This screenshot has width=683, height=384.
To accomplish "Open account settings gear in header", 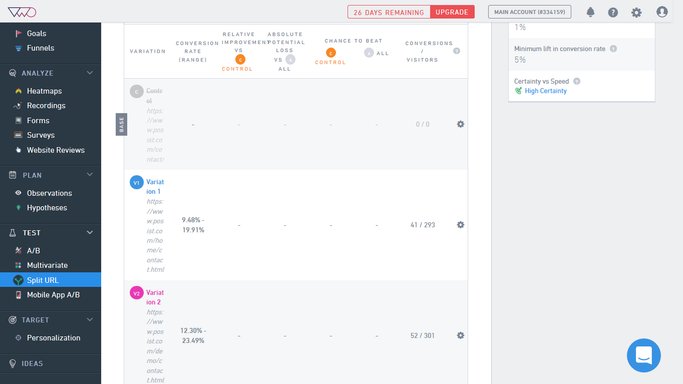I will [x=636, y=12].
